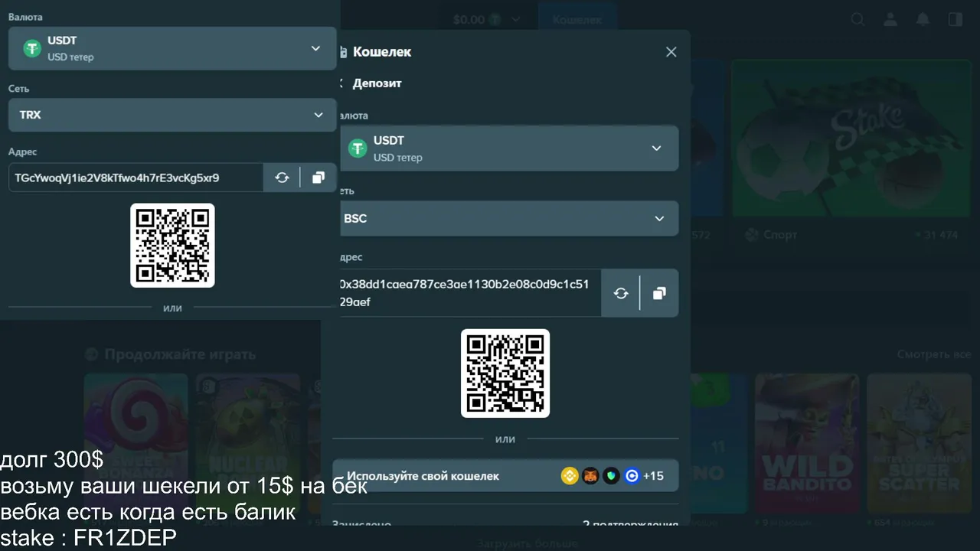This screenshot has height=551, width=980.
Task: Toggle the side panel icon in the header
Action: 955,19
